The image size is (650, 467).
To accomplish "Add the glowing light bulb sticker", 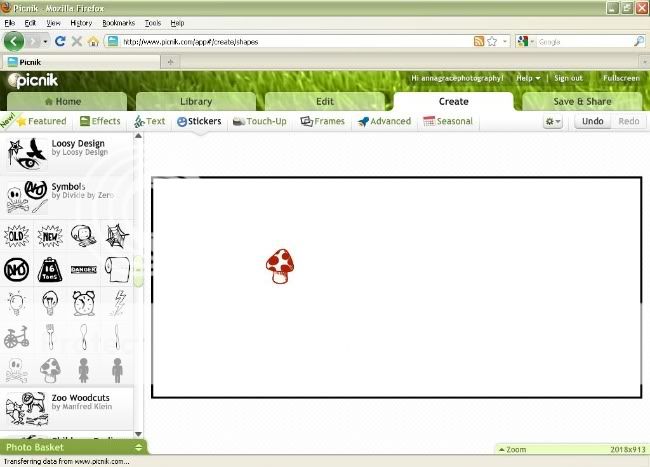I will [x=17, y=303].
